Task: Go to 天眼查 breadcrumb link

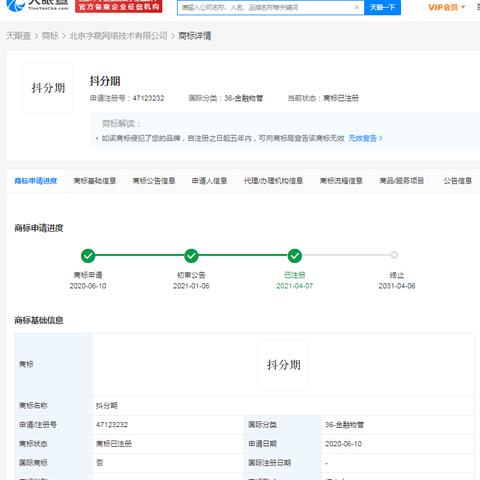Action: 18,36
